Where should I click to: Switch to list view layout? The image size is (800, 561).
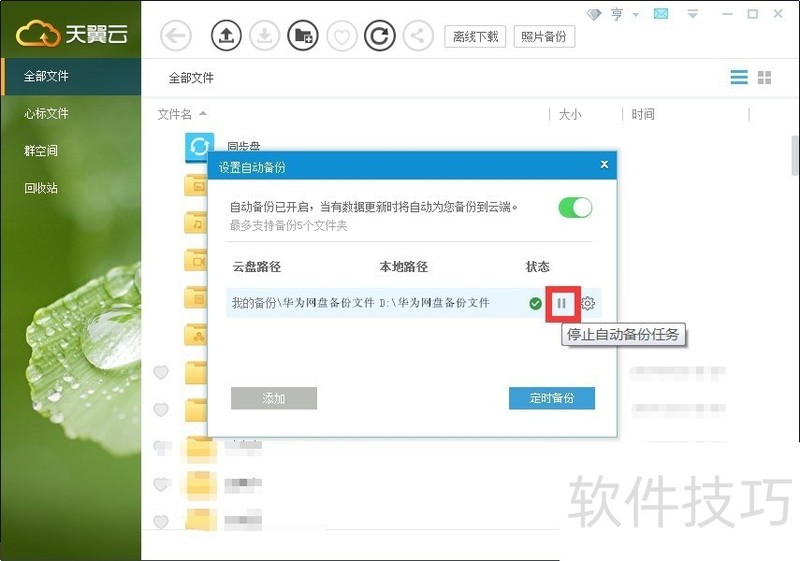739,78
